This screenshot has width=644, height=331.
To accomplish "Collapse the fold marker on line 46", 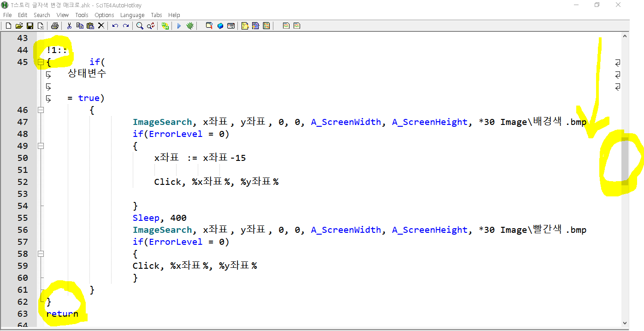I will click(41, 110).
